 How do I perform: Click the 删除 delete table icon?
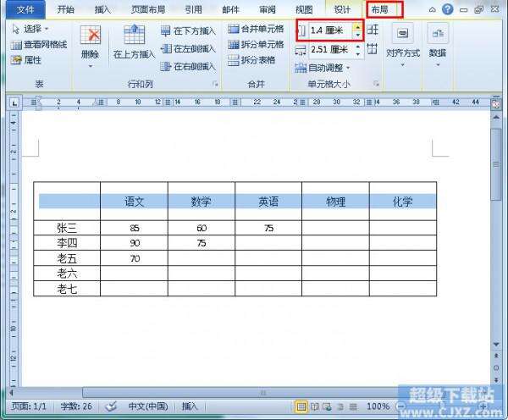90,36
